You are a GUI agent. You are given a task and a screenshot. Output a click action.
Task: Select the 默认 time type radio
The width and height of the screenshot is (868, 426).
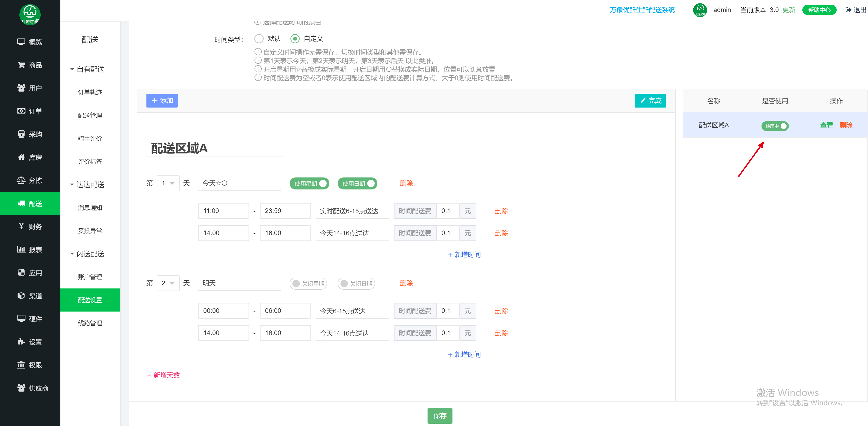259,39
